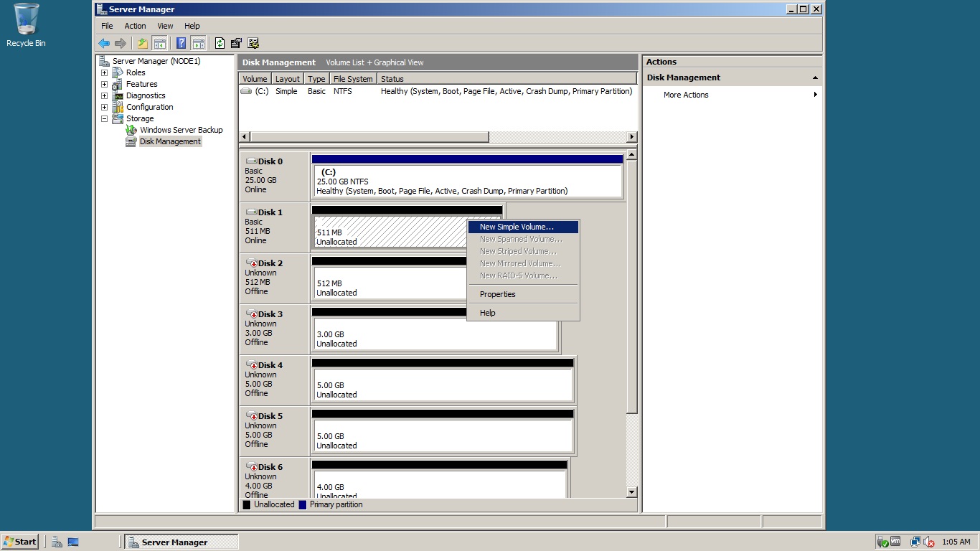Image resolution: width=980 pixels, height=551 pixels.
Task: Expand the Roles tree node
Action: point(104,72)
